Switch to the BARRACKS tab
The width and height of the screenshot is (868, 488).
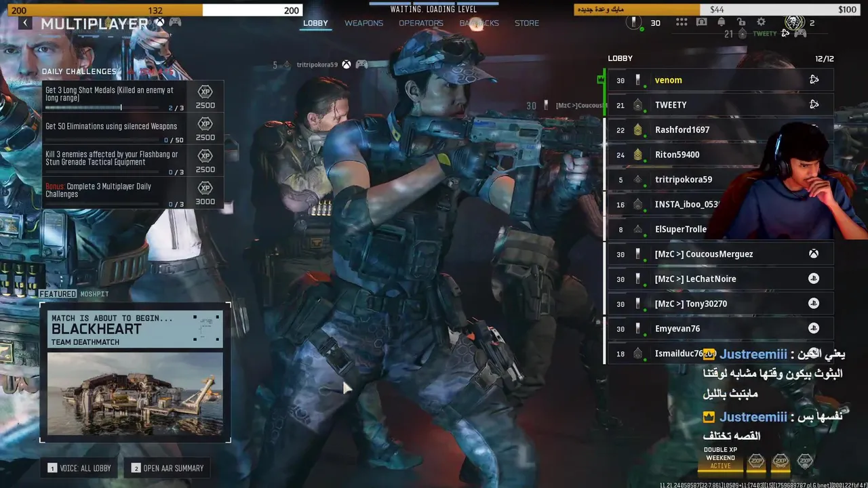tap(479, 23)
